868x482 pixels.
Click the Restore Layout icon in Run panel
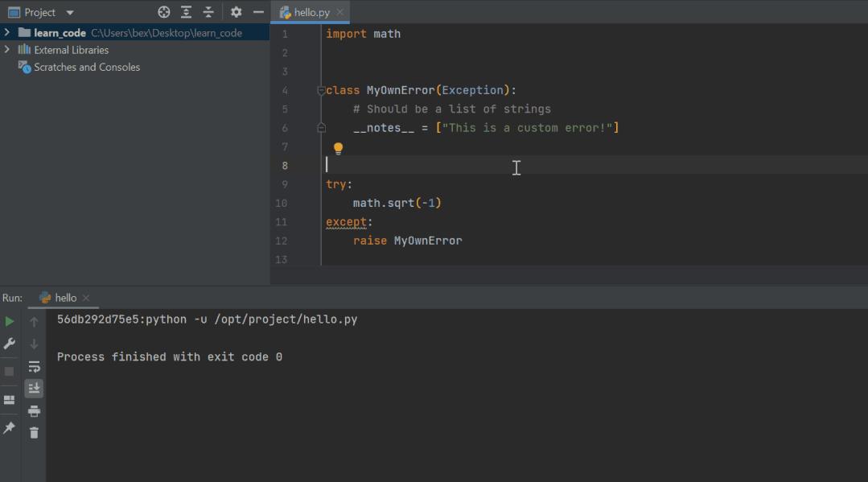tap(9, 400)
